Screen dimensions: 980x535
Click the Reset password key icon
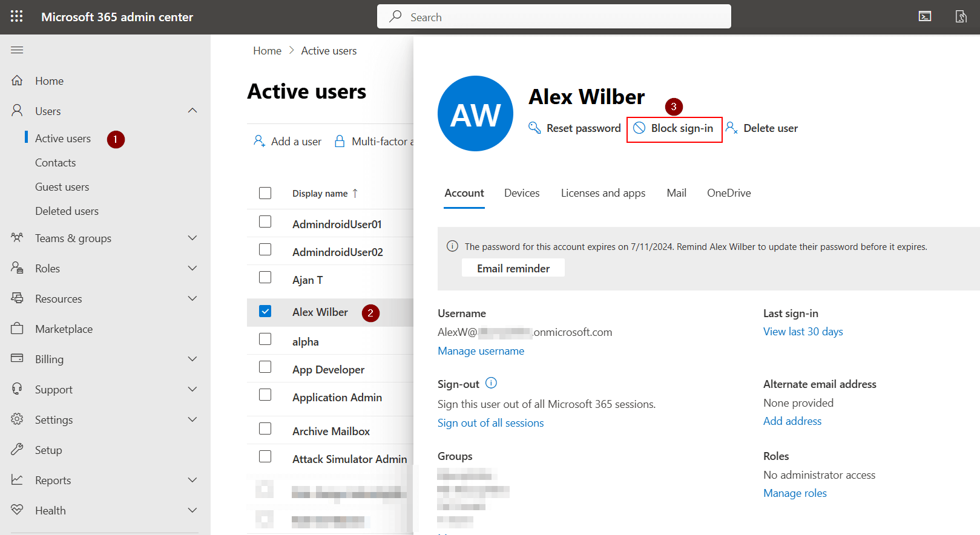tap(534, 128)
